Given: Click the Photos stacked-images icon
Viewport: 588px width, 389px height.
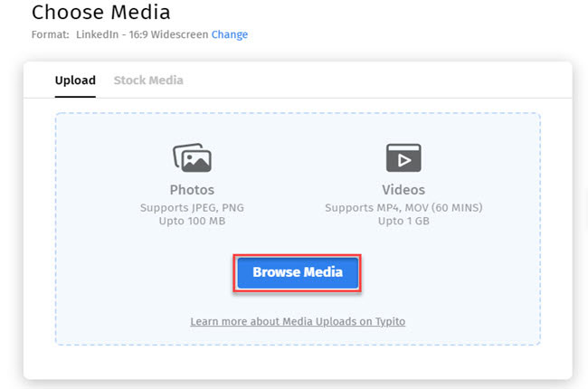Looking at the screenshot, I should pos(192,158).
